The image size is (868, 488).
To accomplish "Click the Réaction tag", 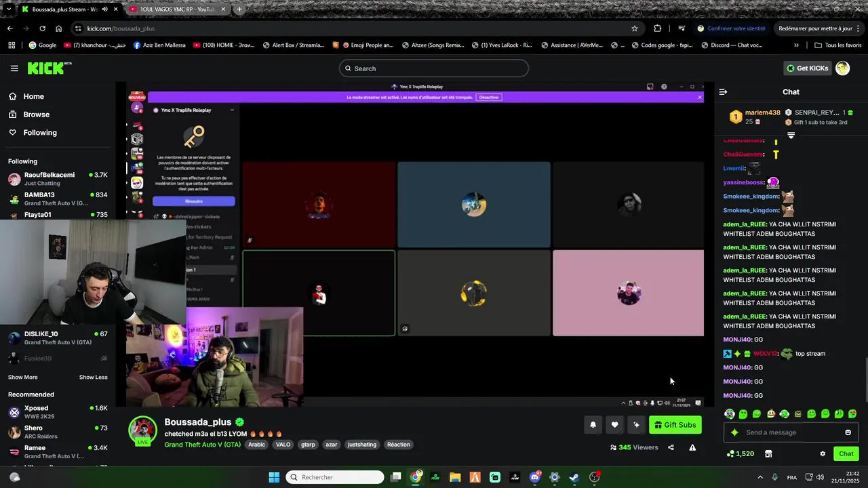I will (398, 445).
